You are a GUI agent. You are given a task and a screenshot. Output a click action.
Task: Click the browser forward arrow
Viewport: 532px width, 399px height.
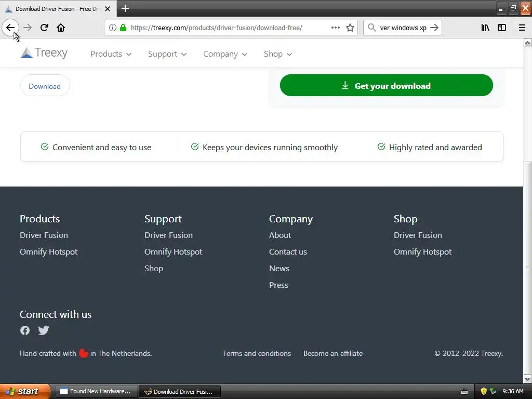coord(28,28)
